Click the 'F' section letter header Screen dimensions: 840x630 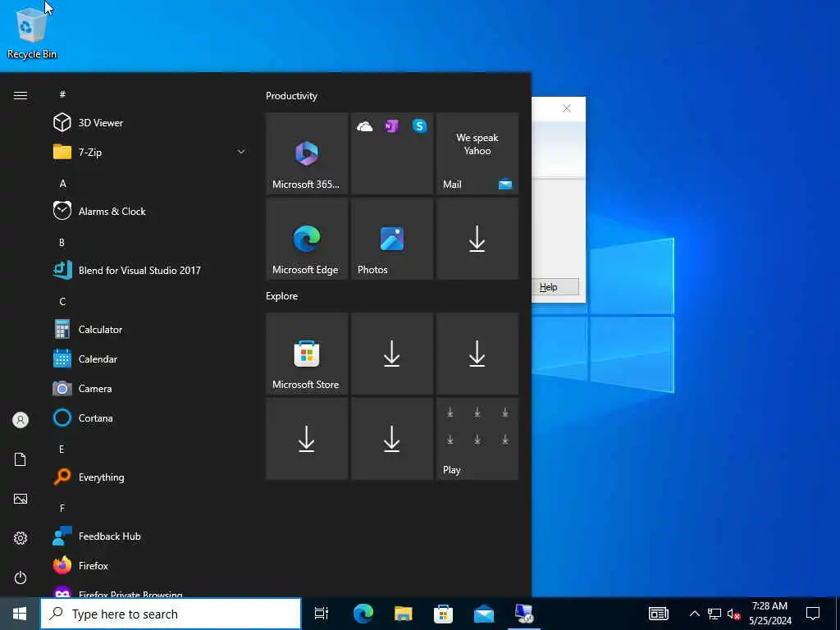(x=62, y=508)
